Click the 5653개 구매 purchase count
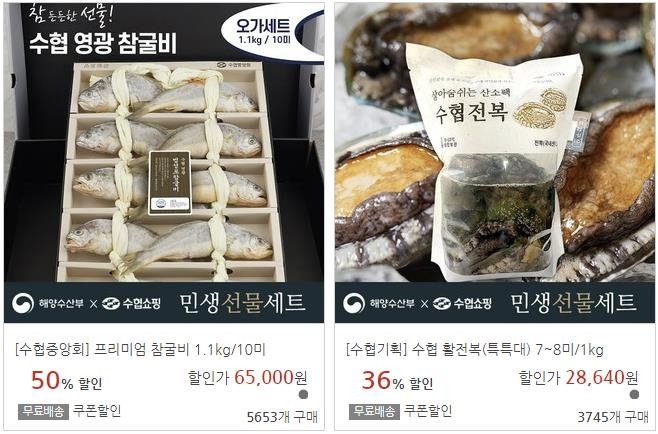The image size is (658, 434). (282, 417)
